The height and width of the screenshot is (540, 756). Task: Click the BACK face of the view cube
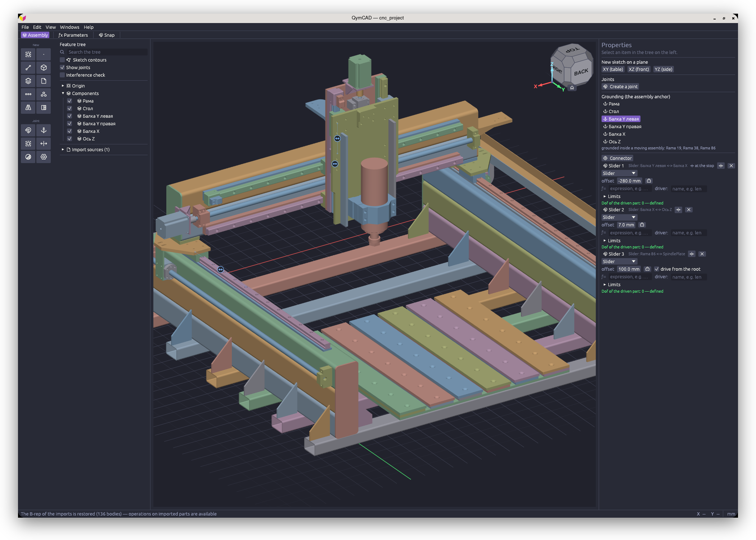tap(581, 72)
